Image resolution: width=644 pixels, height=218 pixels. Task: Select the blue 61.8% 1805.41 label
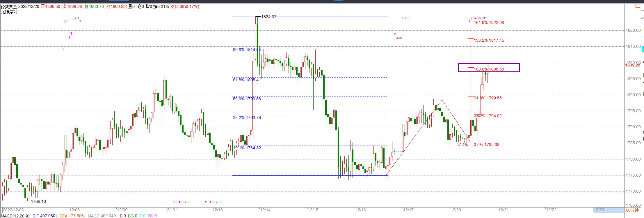pyautogui.click(x=247, y=80)
